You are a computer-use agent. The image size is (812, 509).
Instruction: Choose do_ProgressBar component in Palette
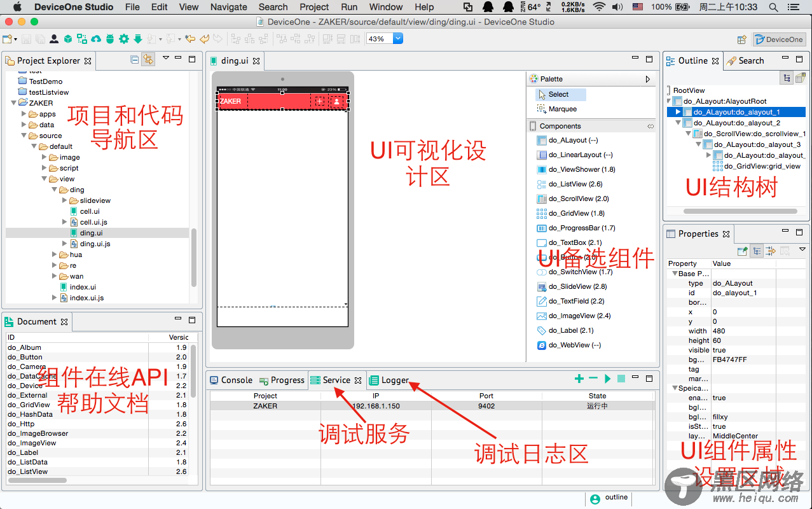tap(576, 228)
